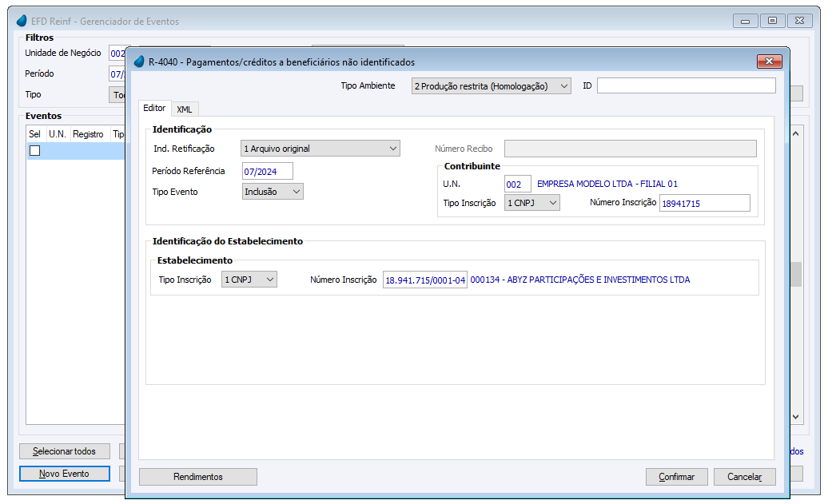Image resolution: width=840 pixels, height=504 pixels.
Task: Open the Ind. Retificação combo box
Action: (x=320, y=149)
